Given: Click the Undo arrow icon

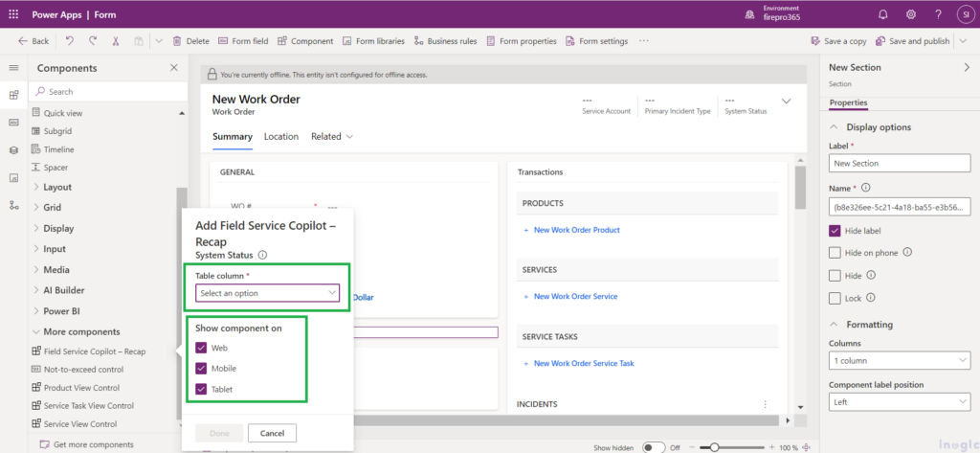Looking at the screenshot, I should [70, 41].
